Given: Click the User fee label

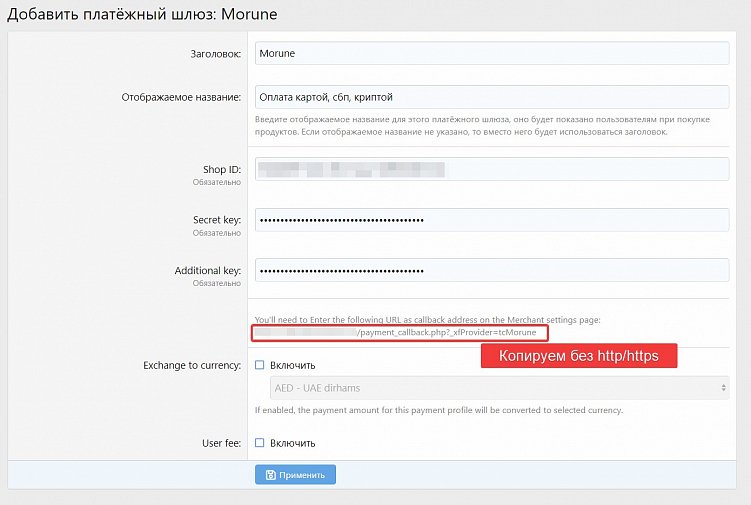Looking at the screenshot, I should click(x=221, y=442).
